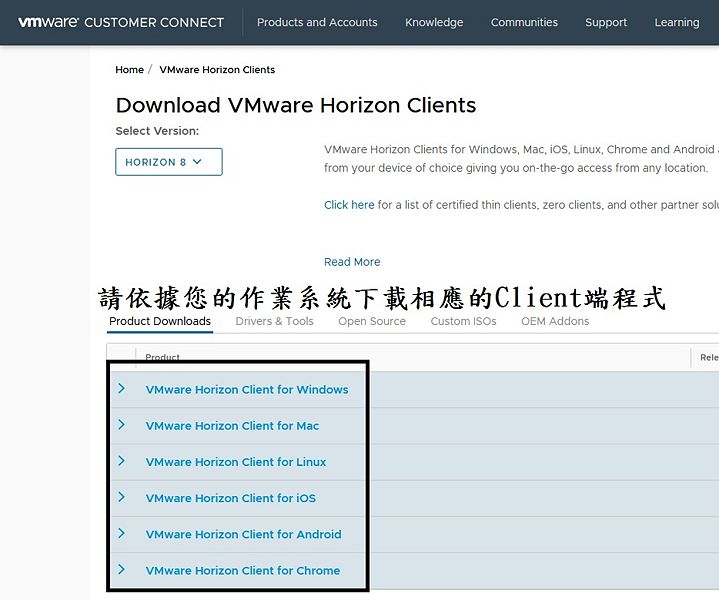Expand the Horizon Client for Mac row chevron

tap(122, 425)
